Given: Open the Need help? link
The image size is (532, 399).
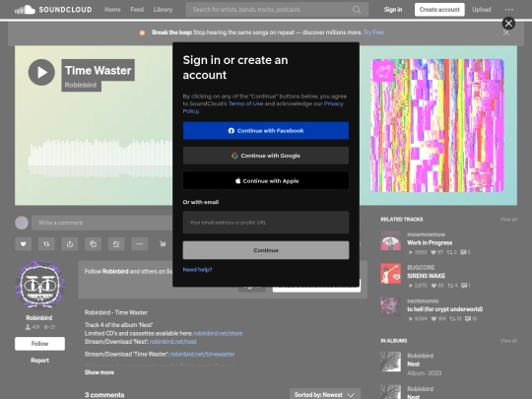Looking at the screenshot, I should 197,270.
